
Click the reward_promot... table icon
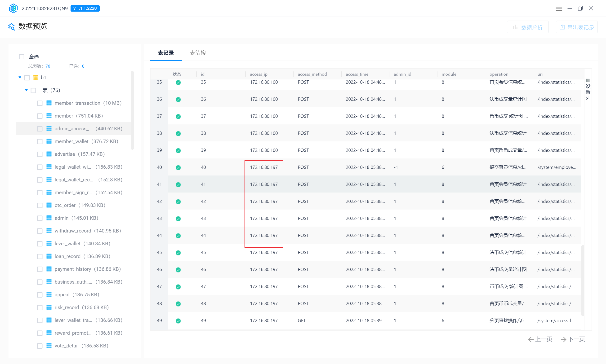point(49,333)
